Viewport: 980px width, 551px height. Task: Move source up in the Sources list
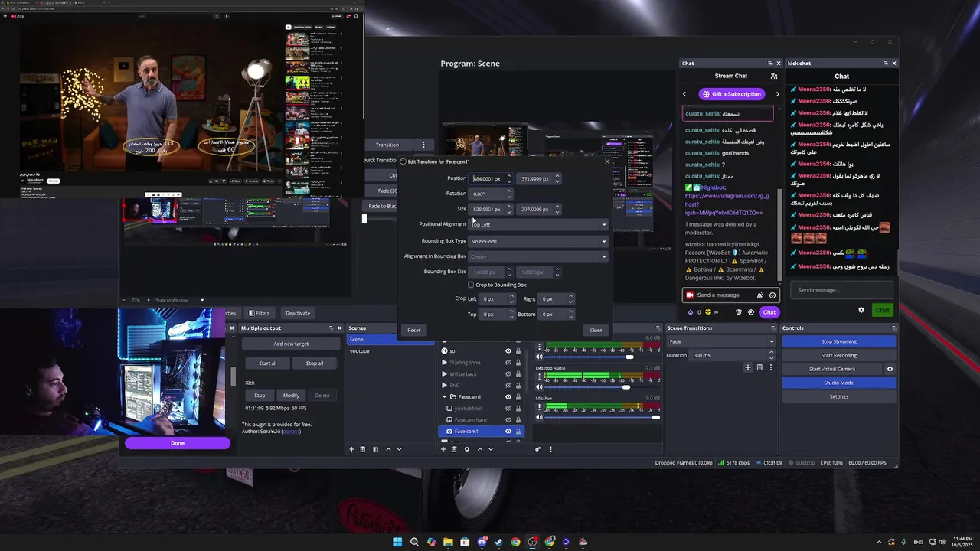click(x=480, y=449)
